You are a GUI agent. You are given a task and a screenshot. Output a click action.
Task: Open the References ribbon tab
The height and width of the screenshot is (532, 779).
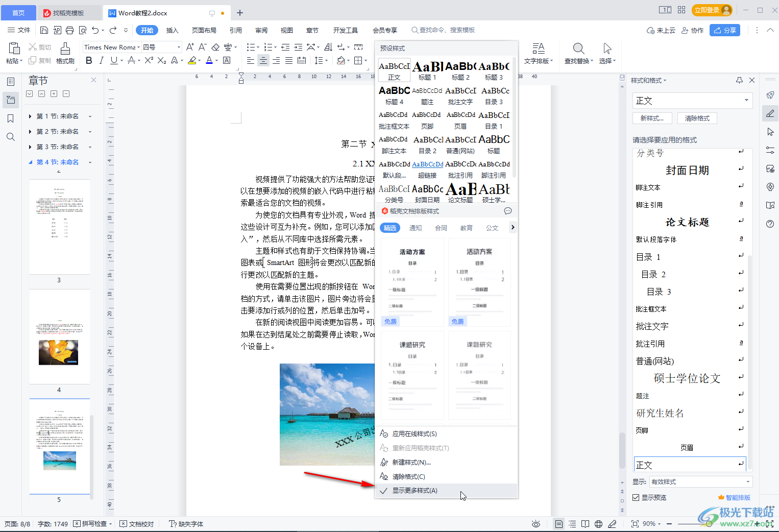(236, 30)
